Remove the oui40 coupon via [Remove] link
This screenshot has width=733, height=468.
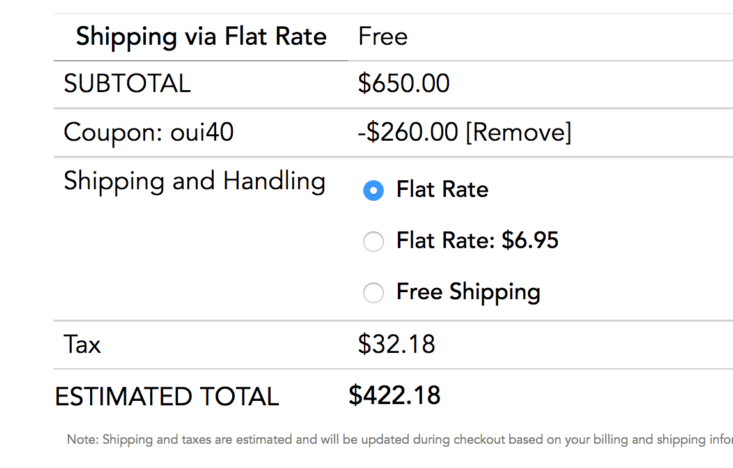pos(518,133)
